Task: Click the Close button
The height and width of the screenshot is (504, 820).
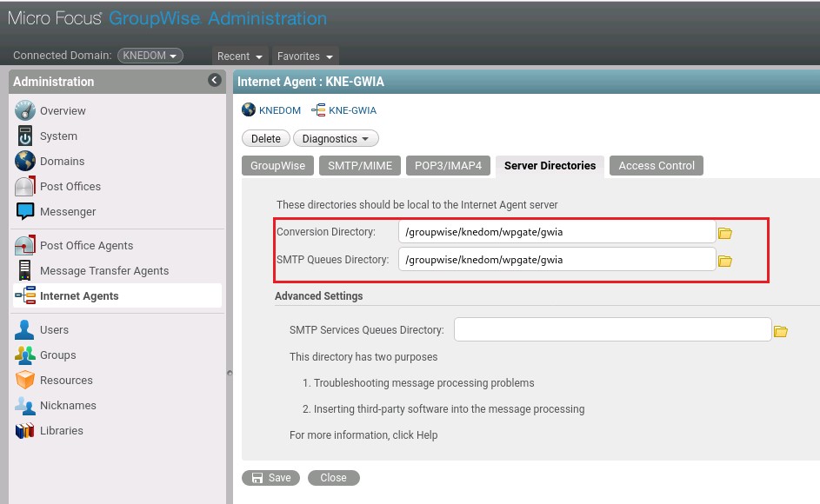Action: coord(334,478)
